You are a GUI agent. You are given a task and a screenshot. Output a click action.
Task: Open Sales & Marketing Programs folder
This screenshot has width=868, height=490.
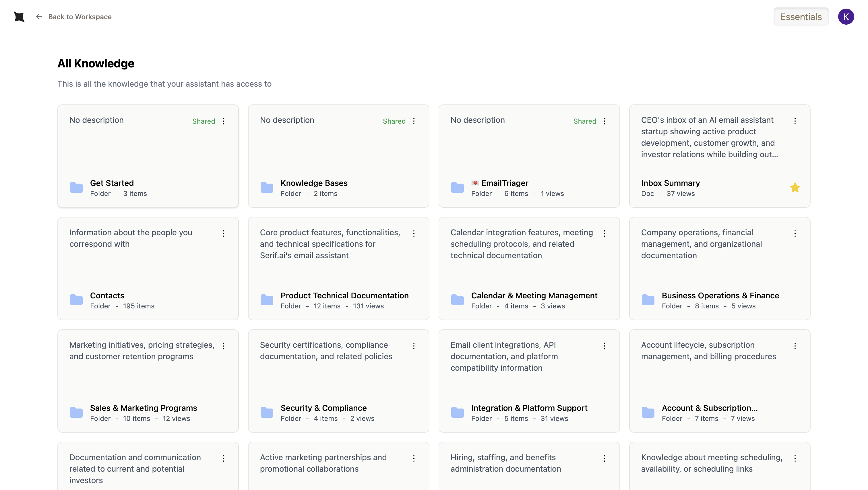click(x=144, y=408)
